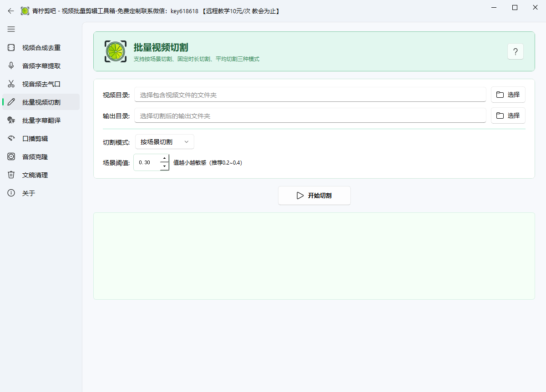
Task: Click 选择 to browse for video directory
Action: click(x=508, y=95)
